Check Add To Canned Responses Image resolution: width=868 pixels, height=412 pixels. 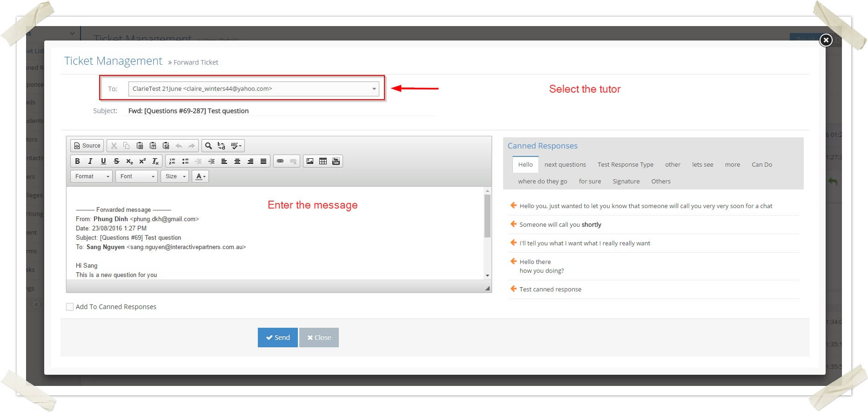click(x=70, y=307)
